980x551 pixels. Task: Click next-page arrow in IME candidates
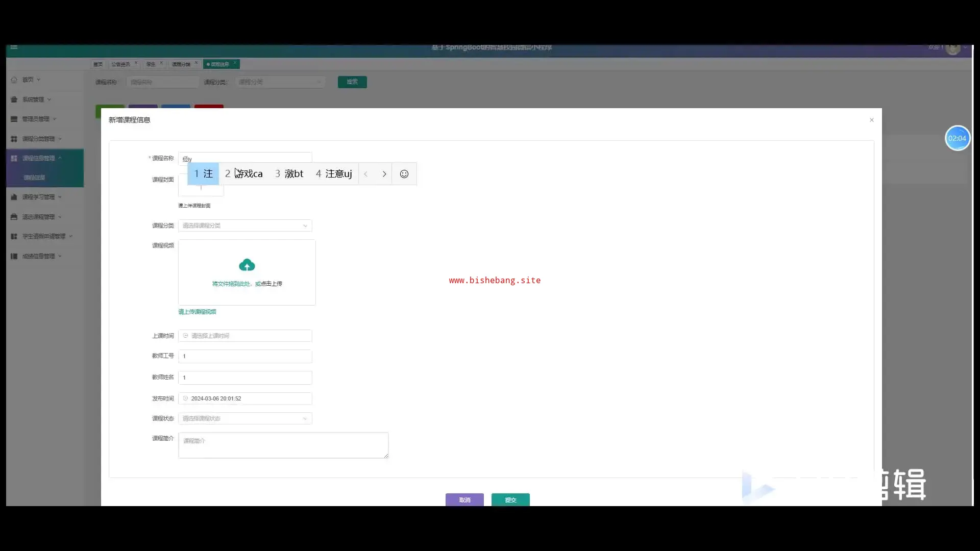tap(384, 174)
